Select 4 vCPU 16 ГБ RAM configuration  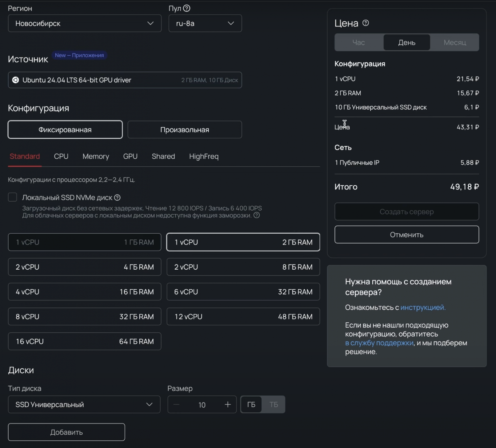tap(85, 292)
